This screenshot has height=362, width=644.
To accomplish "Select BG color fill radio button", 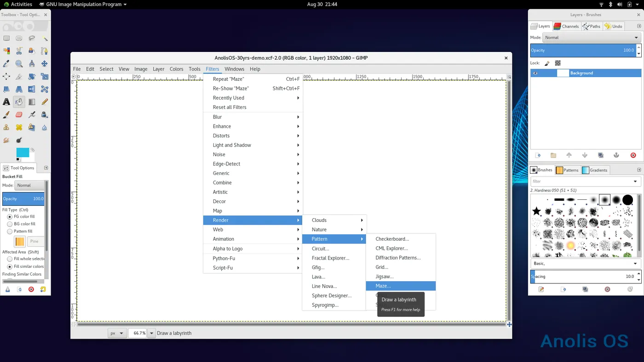I will click(10, 224).
